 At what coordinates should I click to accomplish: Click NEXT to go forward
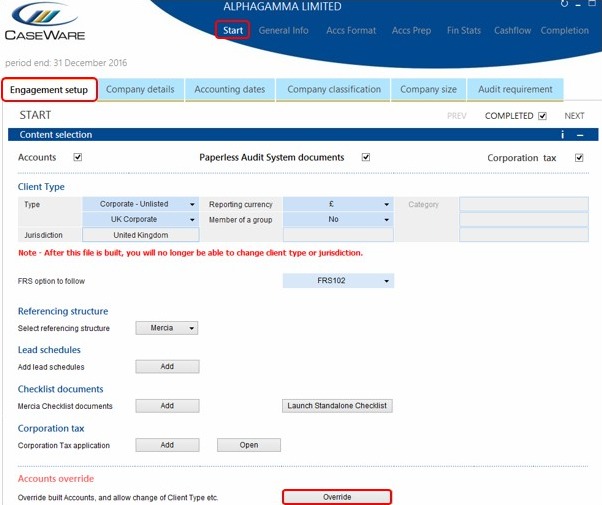click(574, 116)
